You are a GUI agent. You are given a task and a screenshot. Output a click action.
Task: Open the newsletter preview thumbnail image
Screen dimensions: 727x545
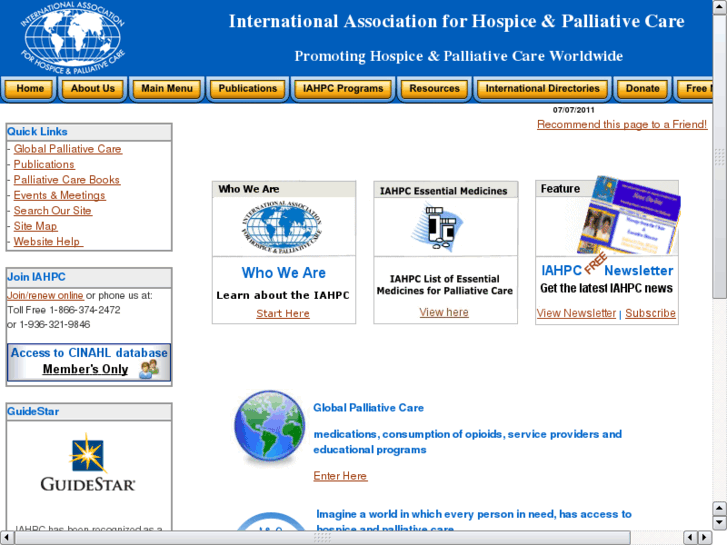coord(629,215)
